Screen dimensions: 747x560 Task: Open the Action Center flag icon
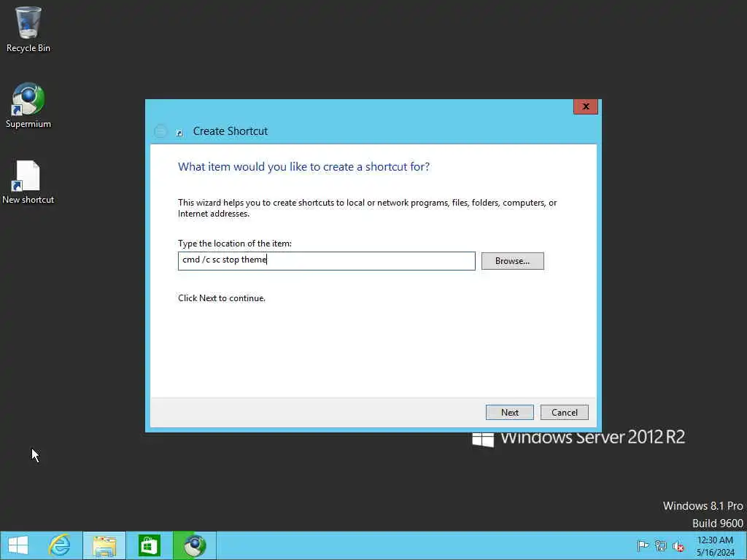tap(643, 545)
